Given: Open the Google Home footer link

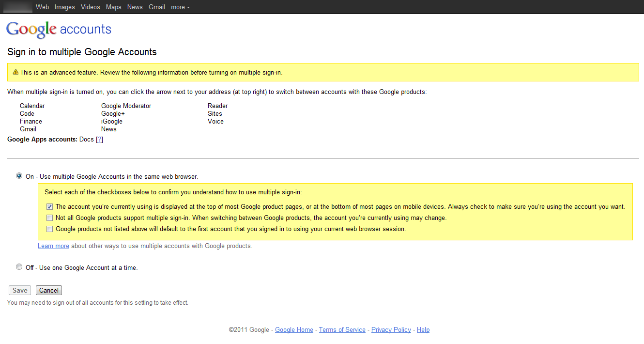Looking at the screenshot, I should pyautogui.click(x=294, y=329).
